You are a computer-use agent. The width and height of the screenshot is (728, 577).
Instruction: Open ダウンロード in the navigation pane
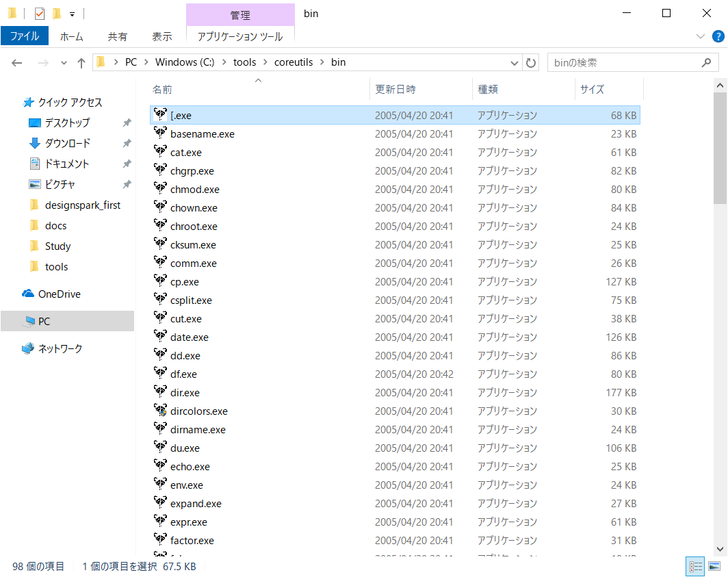pos(67,143)
